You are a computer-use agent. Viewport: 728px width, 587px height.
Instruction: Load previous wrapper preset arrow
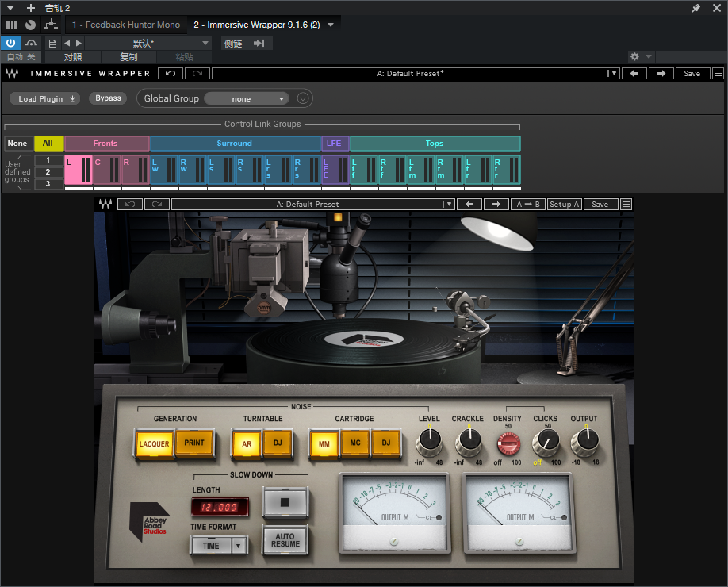click(x=634, y=73)
